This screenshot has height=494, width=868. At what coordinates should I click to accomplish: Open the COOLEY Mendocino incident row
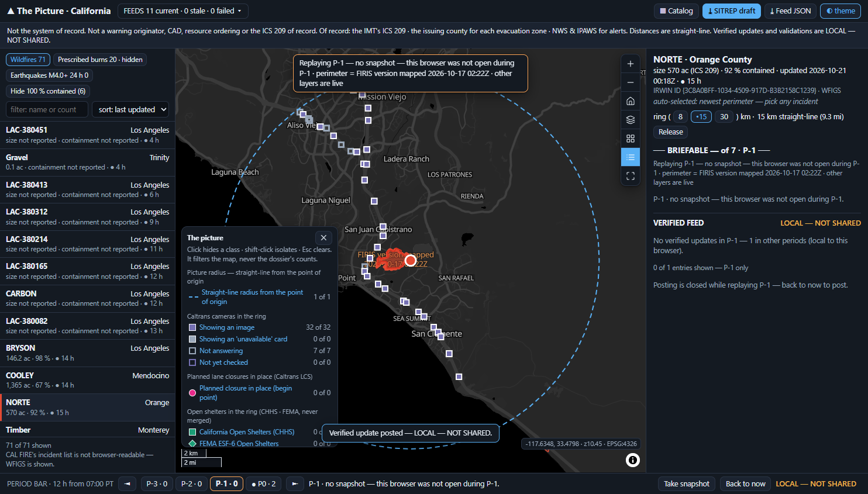(x=88, y=380)
